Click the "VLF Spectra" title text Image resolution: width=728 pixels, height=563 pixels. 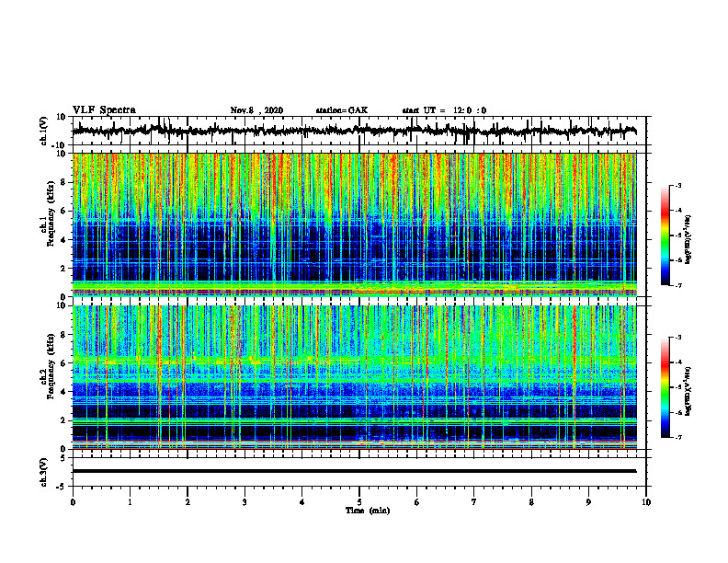pyautogui.click(x=104, y=110)
